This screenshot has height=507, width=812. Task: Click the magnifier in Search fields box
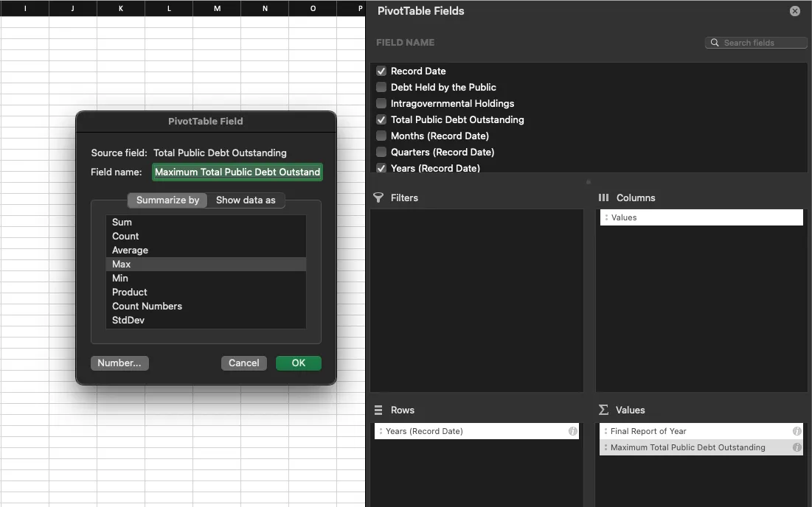[714, 42]
